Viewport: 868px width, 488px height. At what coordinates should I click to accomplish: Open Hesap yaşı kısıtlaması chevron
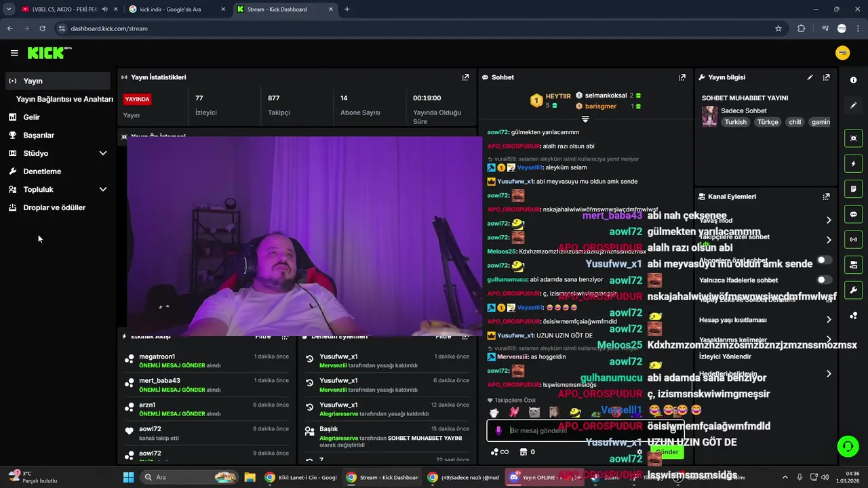point(829,320)
